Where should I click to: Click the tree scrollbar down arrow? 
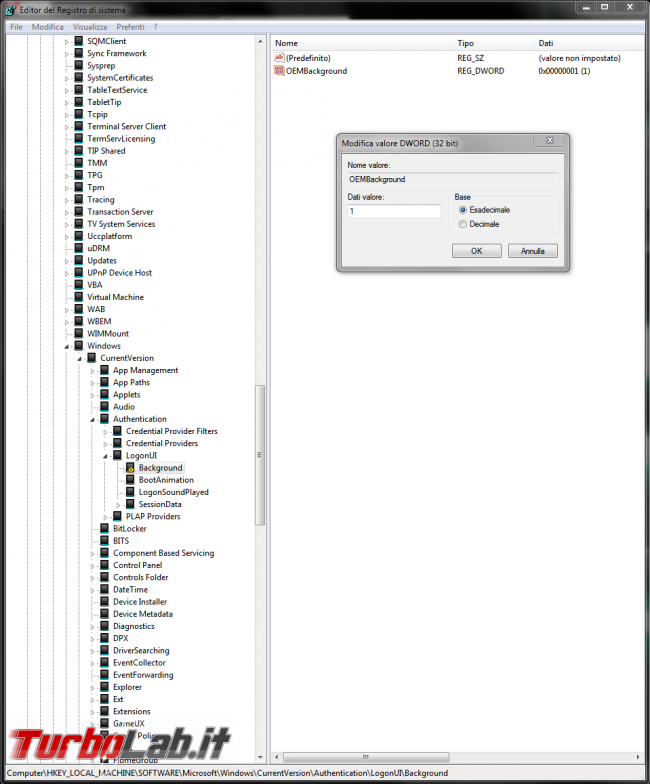pos(260,757)
